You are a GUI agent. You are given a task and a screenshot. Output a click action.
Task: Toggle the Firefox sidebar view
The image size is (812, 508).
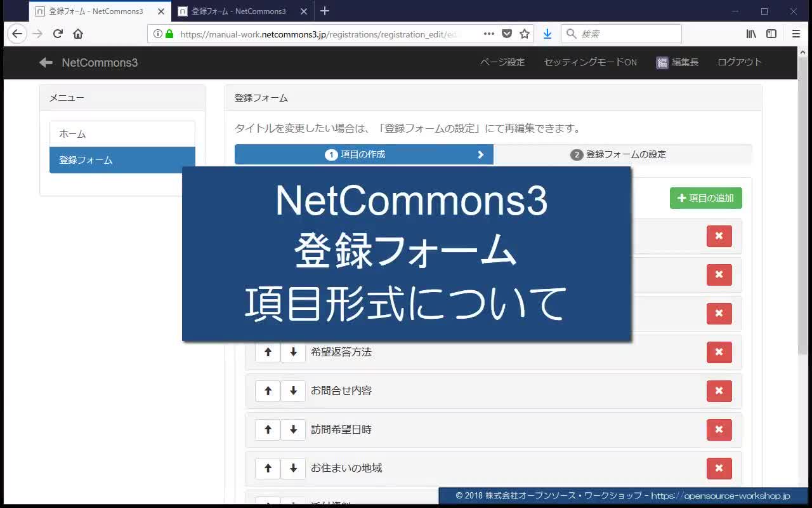[x=771, y=34]
